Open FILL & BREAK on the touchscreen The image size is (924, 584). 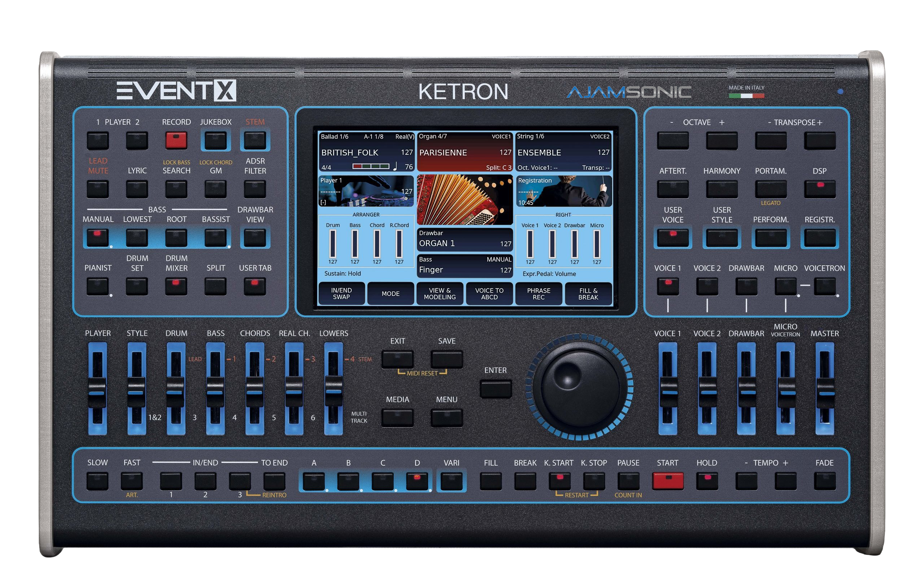(x=588, y=293)
